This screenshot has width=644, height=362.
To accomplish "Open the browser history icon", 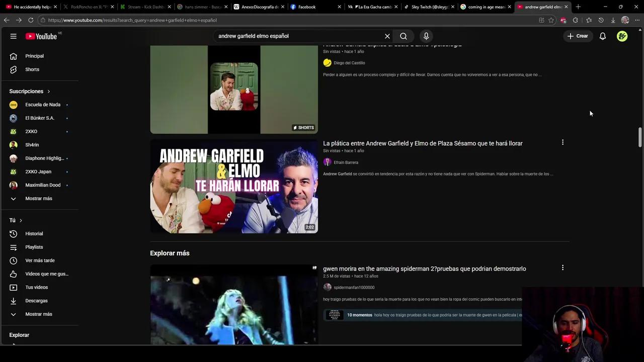I will (x=601, y=20).
